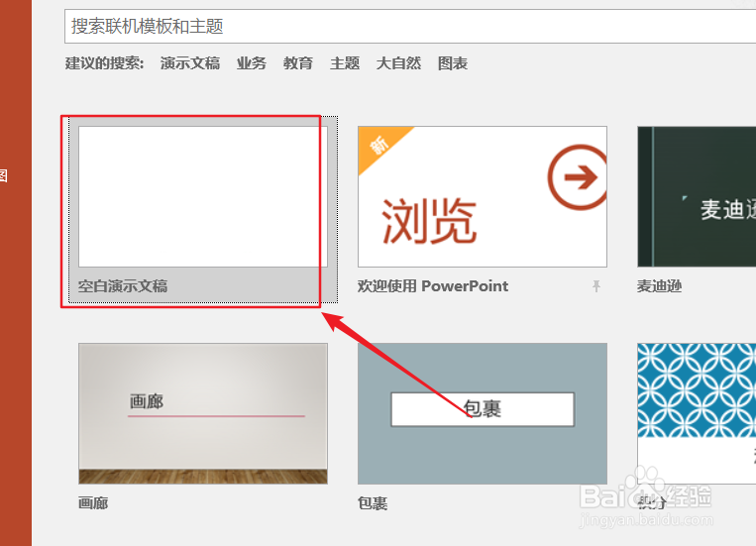
Task: Search suggested term 教育
Action: (x=298, y=63)
